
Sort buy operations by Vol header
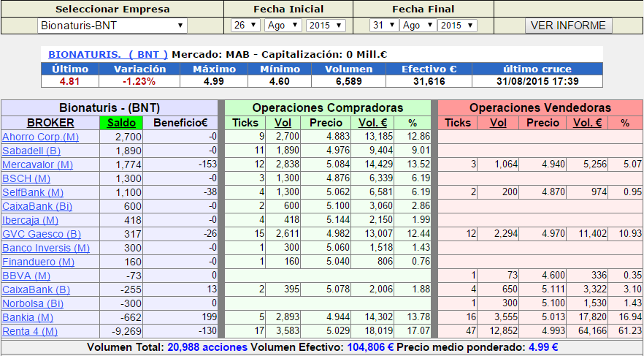click(x=283, y=123)
